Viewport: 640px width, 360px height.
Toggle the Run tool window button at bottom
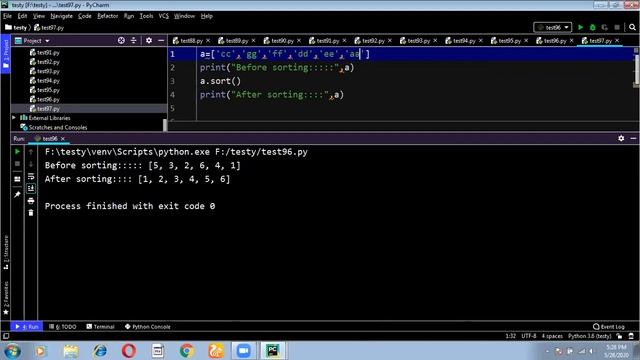pos(27,327)
